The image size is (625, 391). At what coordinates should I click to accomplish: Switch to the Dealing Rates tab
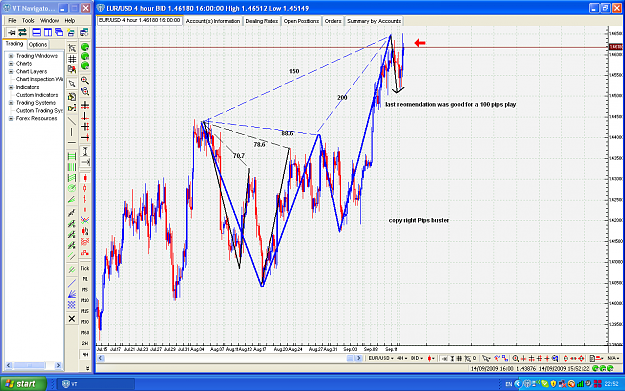pyautogui.click(x=261, y=21)
